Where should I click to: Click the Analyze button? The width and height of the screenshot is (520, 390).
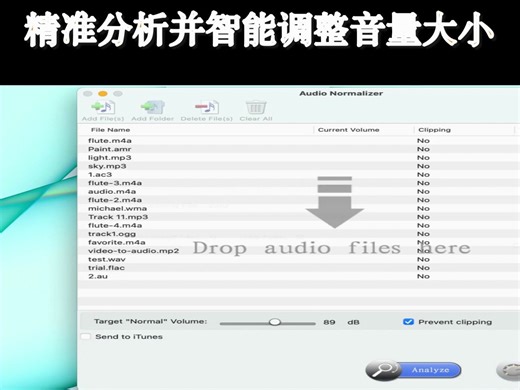click(x=414, y=370)
